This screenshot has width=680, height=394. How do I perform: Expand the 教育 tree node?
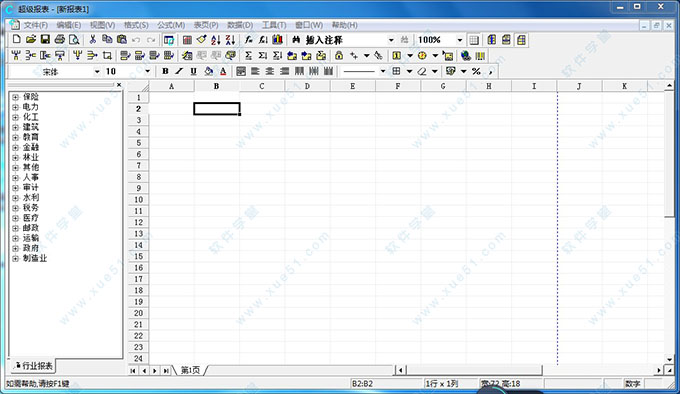click(x=15, y=137)
